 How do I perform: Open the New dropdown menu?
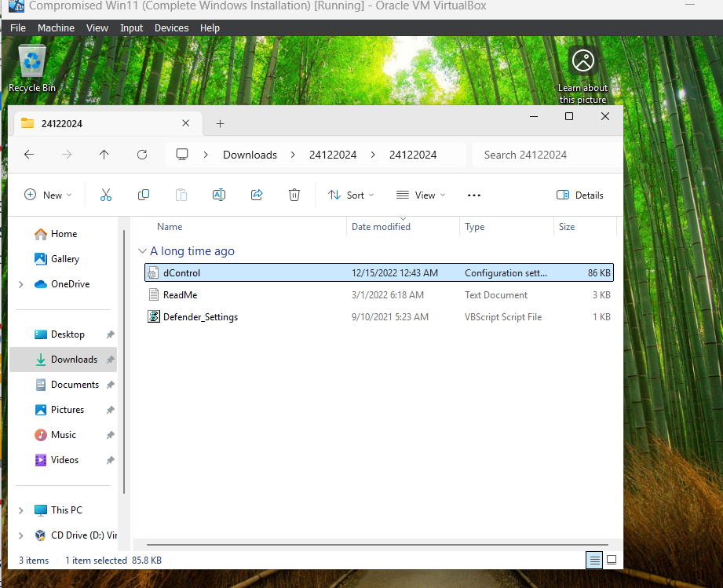coord(48,195)
